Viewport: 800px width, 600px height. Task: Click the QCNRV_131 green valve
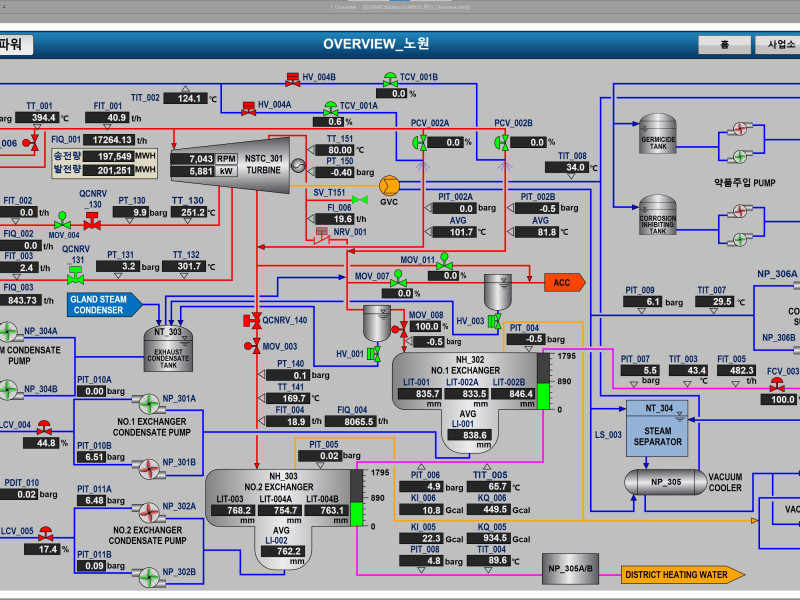tap(76, 276)
